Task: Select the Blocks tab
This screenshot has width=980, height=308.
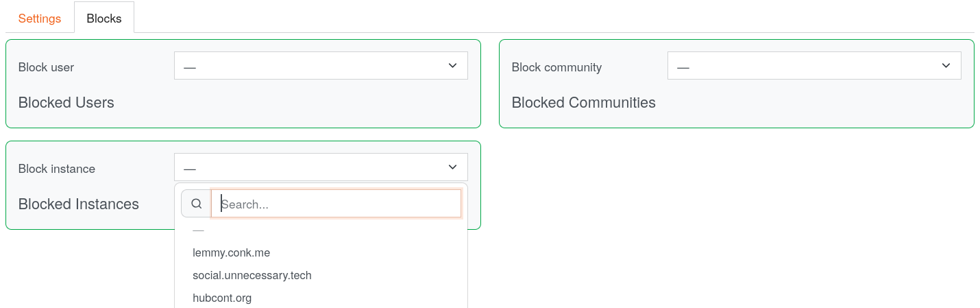Action: [x=104, y=19]
